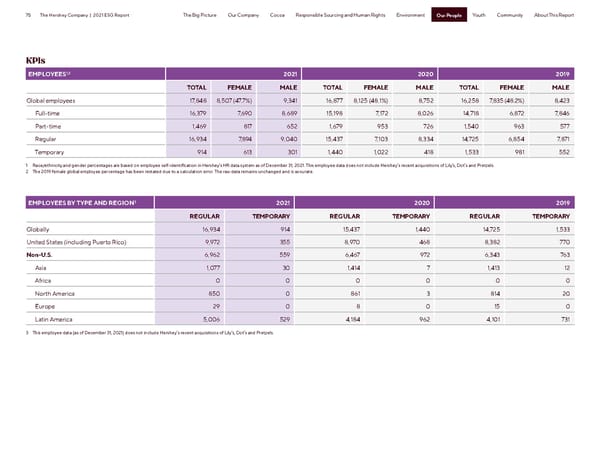Viewport: 600px width, 463px height.
Task: Select the Global employees row label
Action: click(57, 100)
